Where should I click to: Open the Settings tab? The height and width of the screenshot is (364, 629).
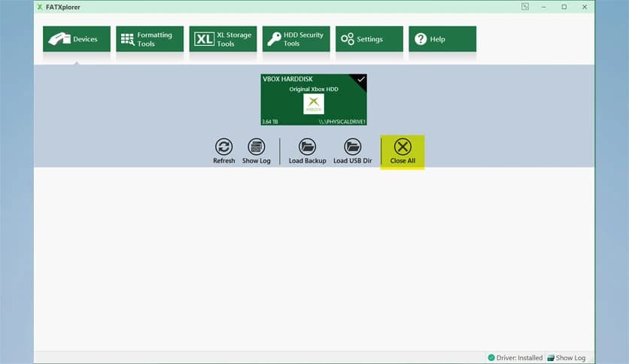(x=369, y=39)
